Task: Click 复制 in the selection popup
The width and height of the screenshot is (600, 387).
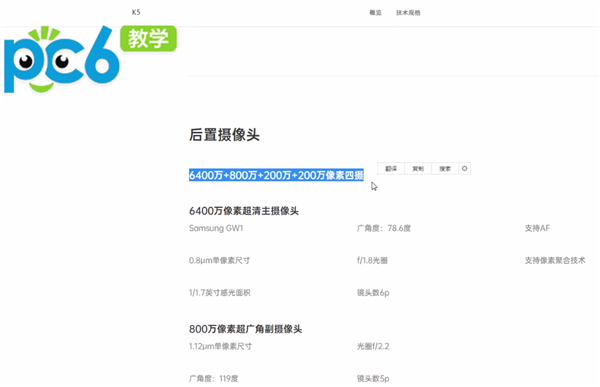Action: pyautogui.click(x=418, y=168)
